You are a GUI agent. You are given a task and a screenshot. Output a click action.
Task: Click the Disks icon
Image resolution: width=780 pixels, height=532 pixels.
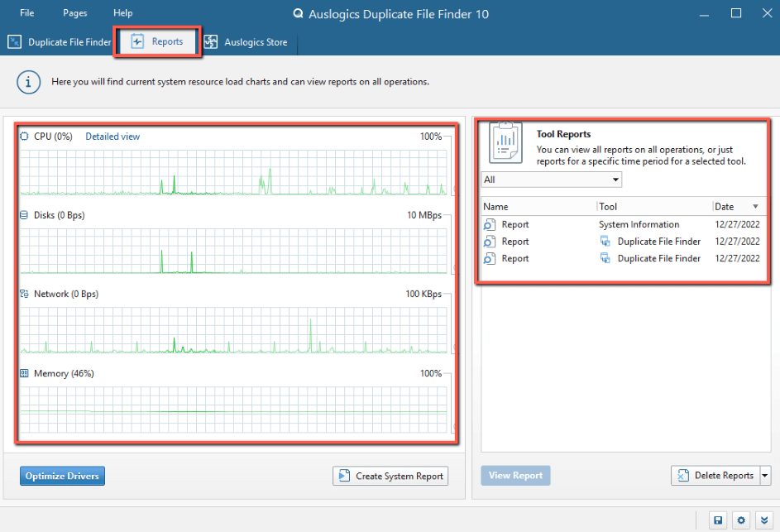pos(24,215)
